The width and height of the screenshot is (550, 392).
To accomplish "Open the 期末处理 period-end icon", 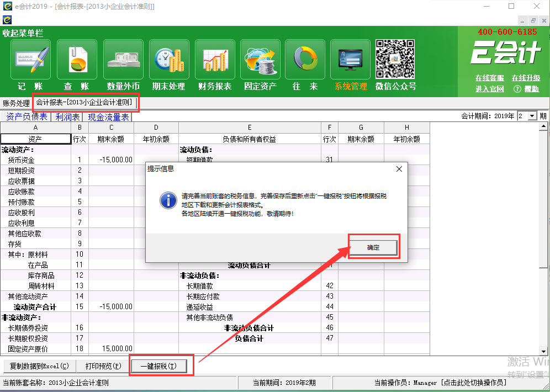I will tap(169, 60).
